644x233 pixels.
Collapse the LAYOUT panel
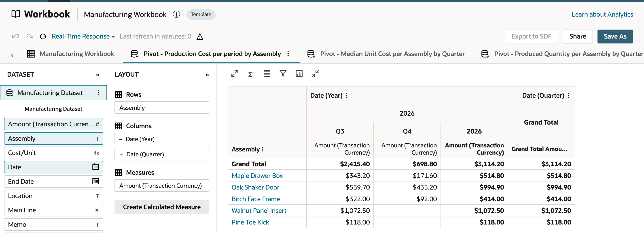[x=207, y=75]
